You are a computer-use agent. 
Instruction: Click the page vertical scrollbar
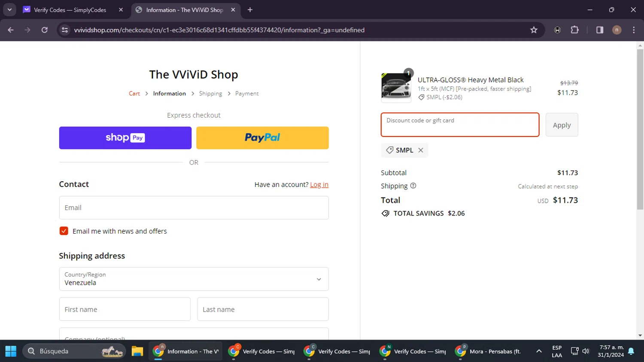coord(640,129)
